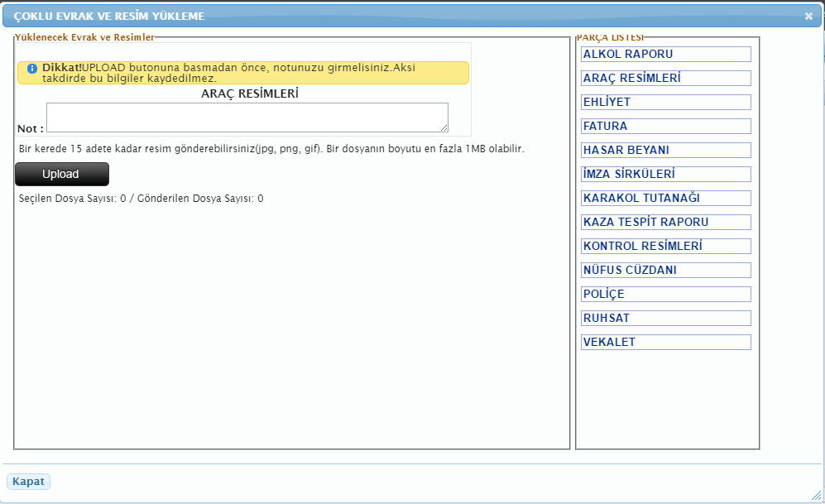
Task: Click the blue info icon beside Dikkat
Action: click(32, 69)
